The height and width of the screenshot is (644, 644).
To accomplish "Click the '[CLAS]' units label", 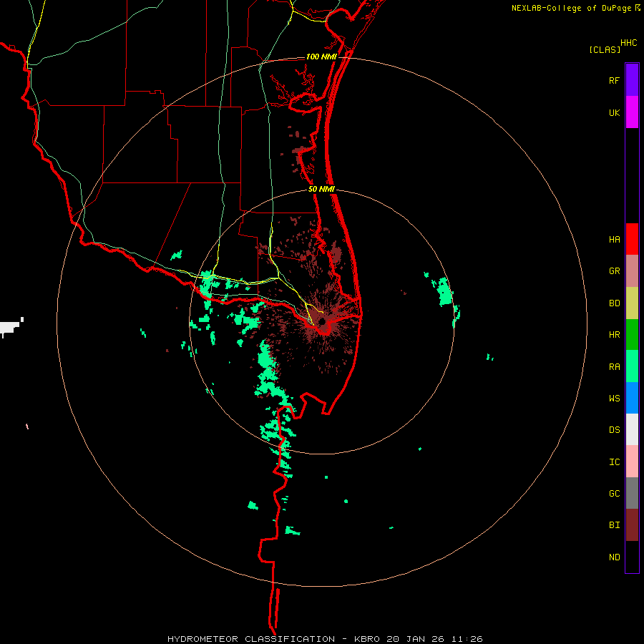I will [x=605, y=49].
